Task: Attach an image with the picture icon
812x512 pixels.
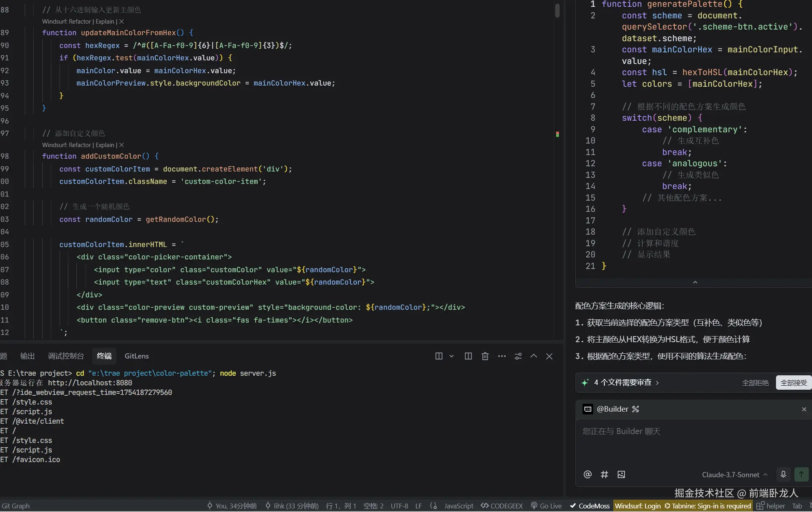Action: 621,474
